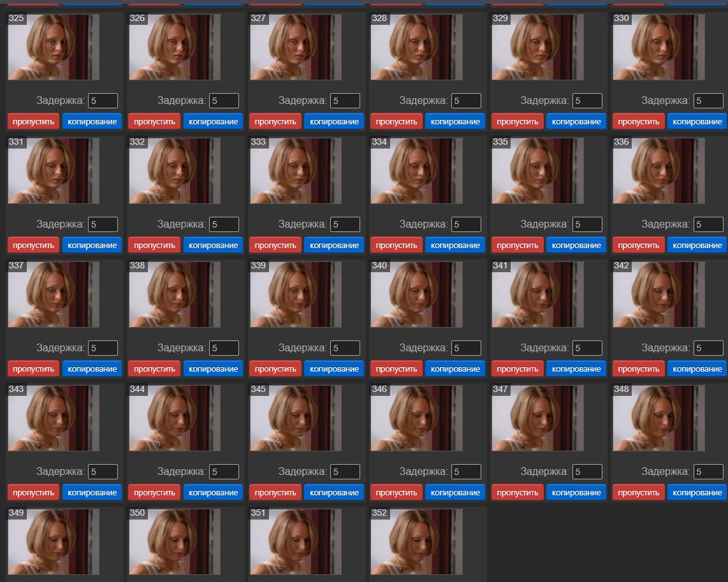728x582 pixels.
Task: Skip frame 348 with пропустить
Action: [638, 492]
